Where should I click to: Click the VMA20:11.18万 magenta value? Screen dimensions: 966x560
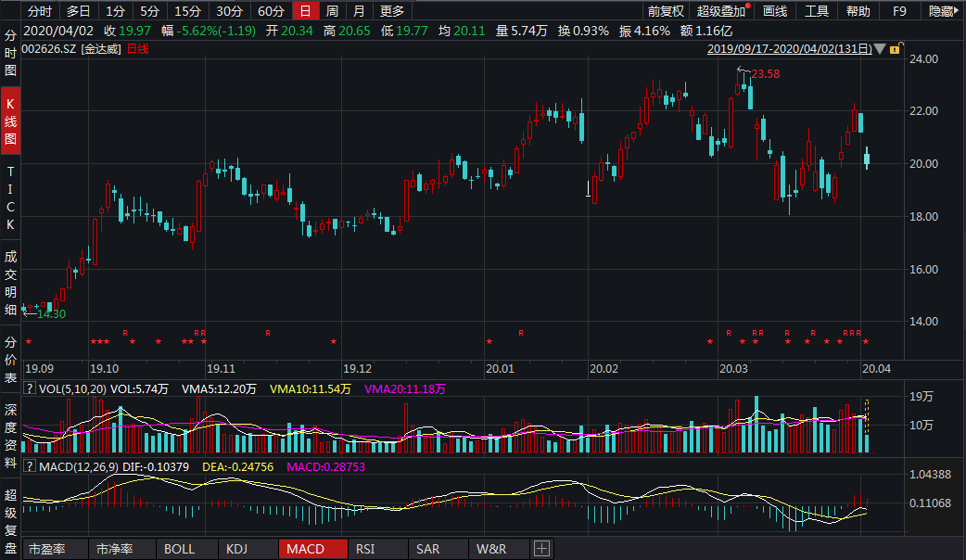point(405,388)
